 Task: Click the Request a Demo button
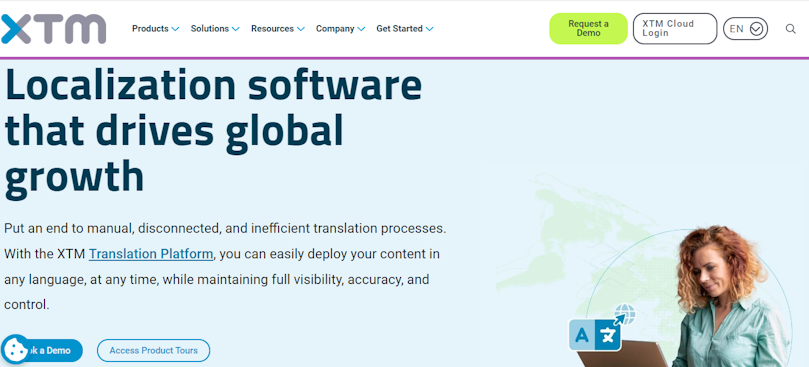588,28
